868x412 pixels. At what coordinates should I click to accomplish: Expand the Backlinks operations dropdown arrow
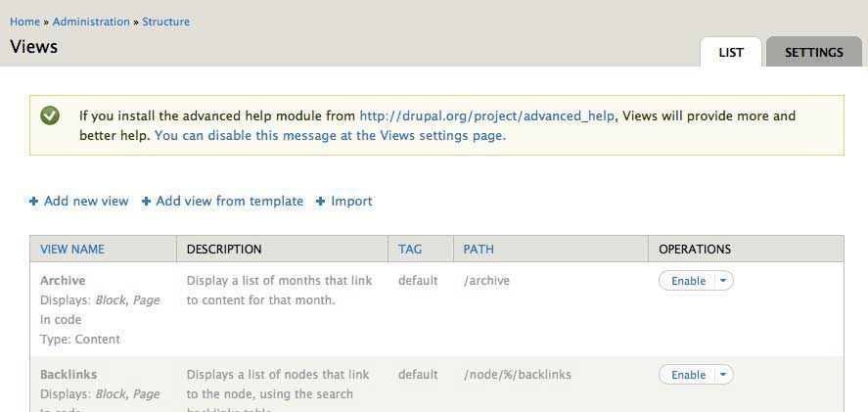tap(723, 375)
